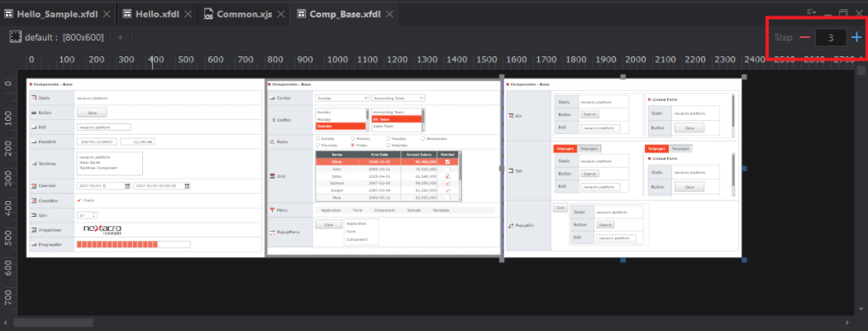Click Template in the sample menu bar
The width and height of the screenshot is (868, 331).
click(441, 211)
